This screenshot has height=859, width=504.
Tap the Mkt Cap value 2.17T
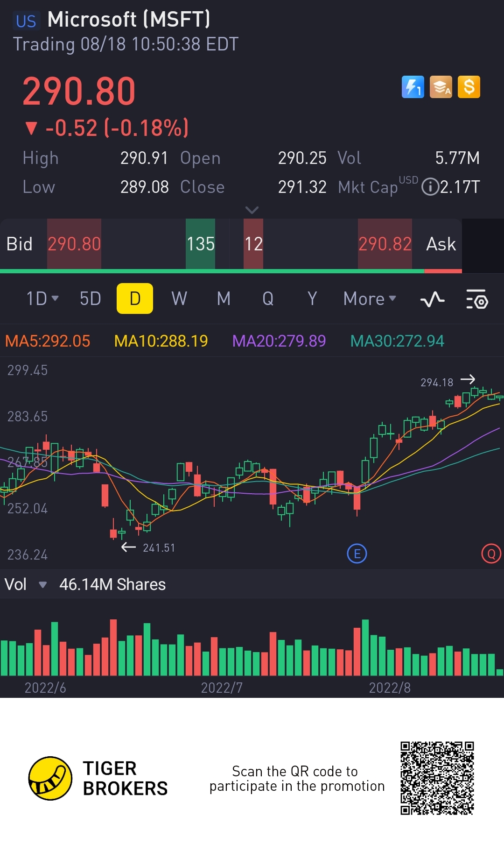click(460, 187)
